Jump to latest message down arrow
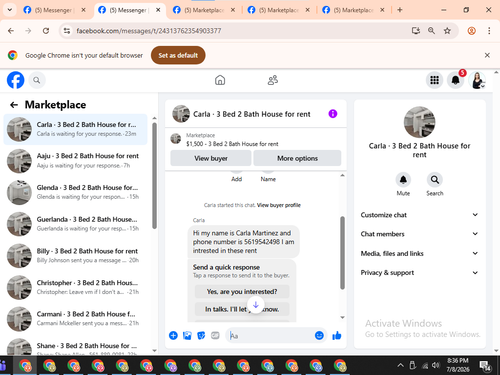Viewport: 500px width, 375px height. coord(256,305)
